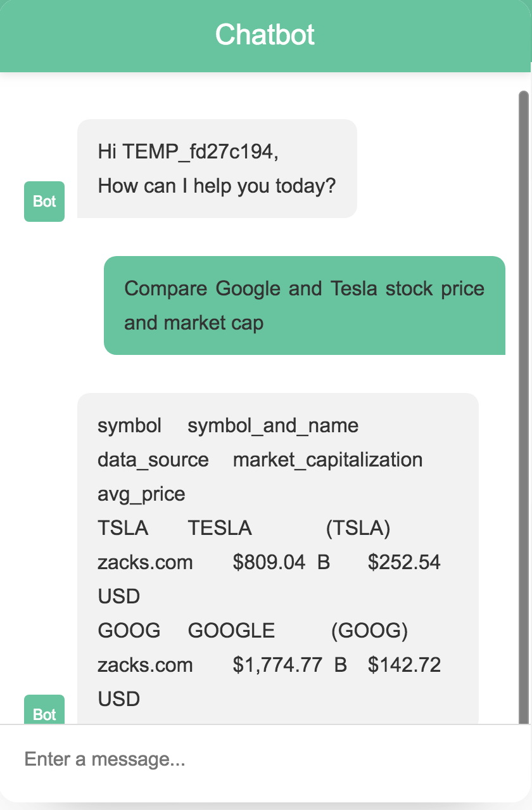Open the zacks.com source in the Google row
532x810 pixels.
(145, 665)
